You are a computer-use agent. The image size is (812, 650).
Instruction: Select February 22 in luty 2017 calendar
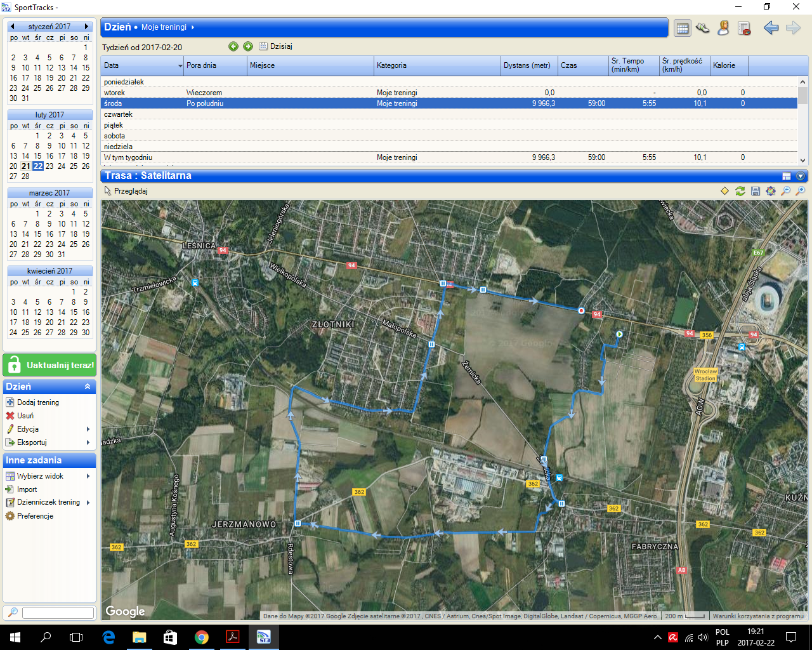(x=38, y=166)
